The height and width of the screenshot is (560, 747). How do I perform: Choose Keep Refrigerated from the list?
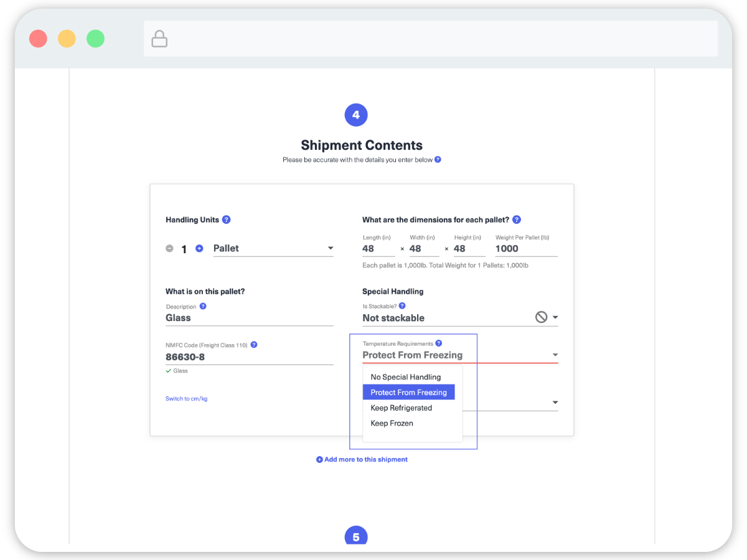pyautogui.click(x=402, y=408)
